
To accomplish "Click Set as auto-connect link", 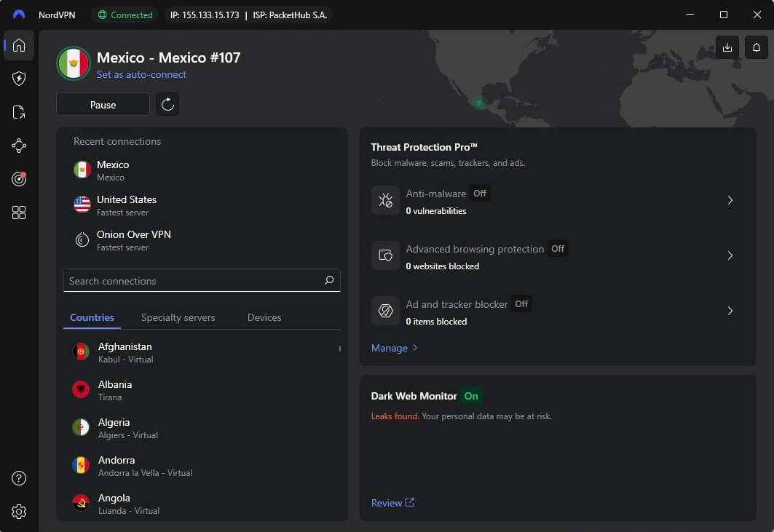I will [141, 75].
